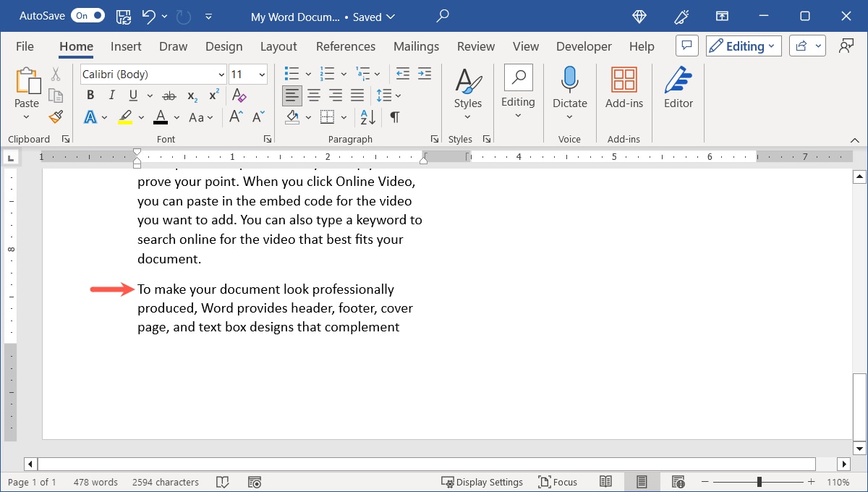Open the References tab
868x492 pixels.
pos(346,46)
